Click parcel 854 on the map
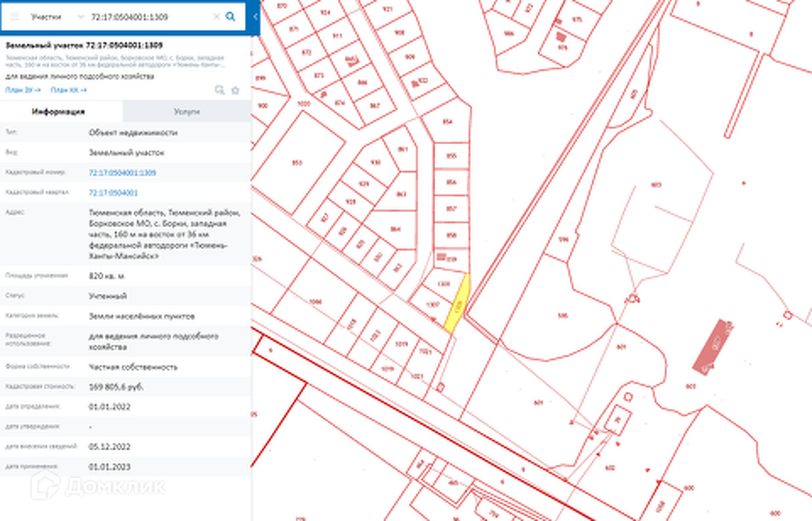This screenshot has width=812, height=521. point(447,122)
